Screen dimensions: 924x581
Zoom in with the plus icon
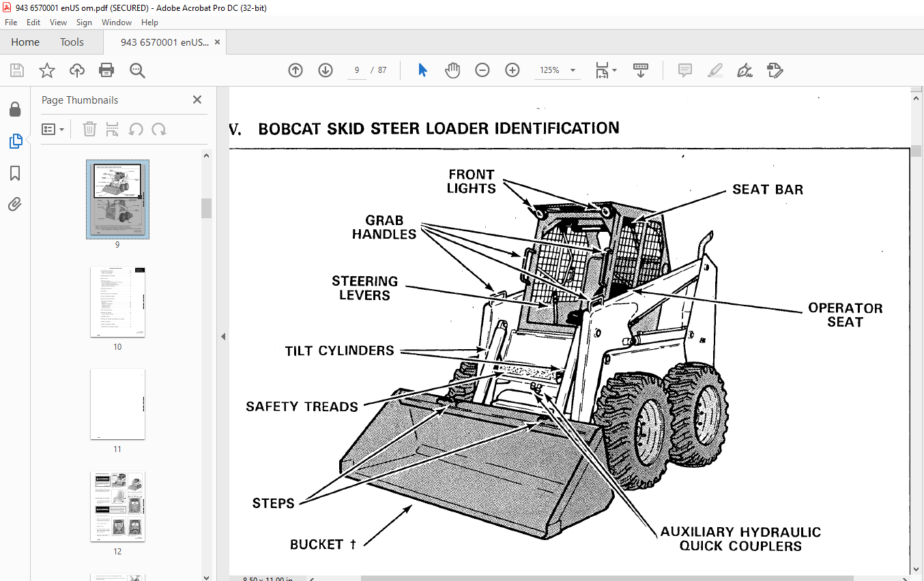pyautogui.click(x=512, y=70)
